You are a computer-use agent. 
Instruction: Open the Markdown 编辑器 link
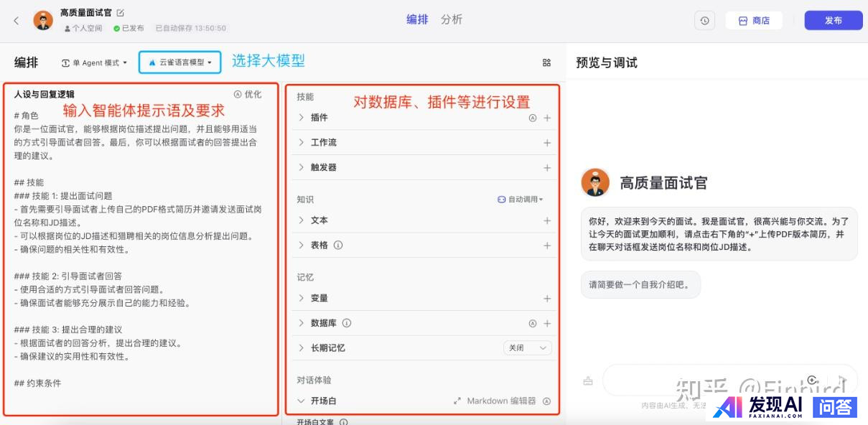pyautogui.click(x=501, y=401)
